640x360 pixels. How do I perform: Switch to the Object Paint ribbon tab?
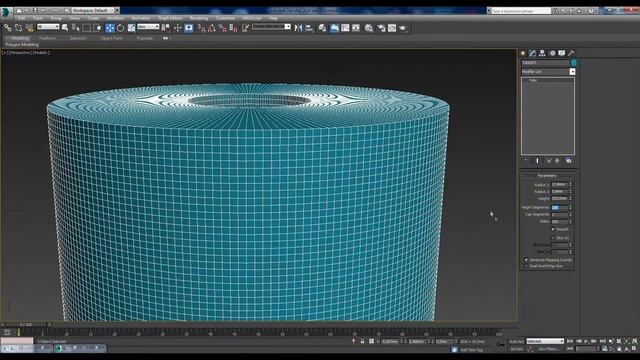pyautogui.click(x=111, y=38)
